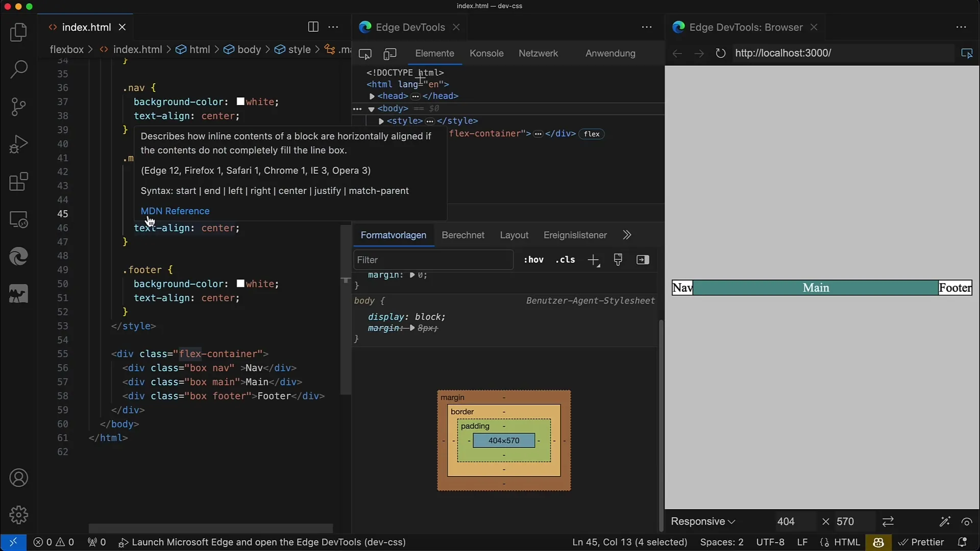The image size is (980, 551).
Task: Expand the style element node
Action: click(381, 121)
